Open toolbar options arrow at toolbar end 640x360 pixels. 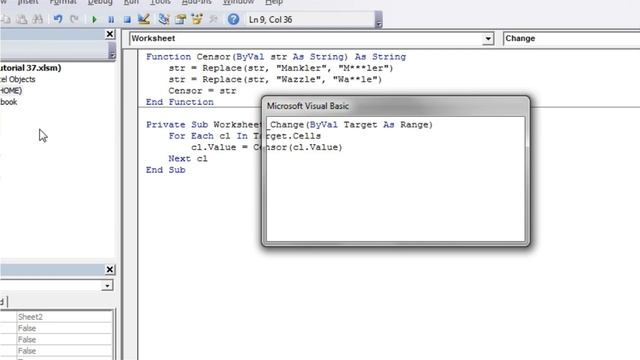(378, 20)
